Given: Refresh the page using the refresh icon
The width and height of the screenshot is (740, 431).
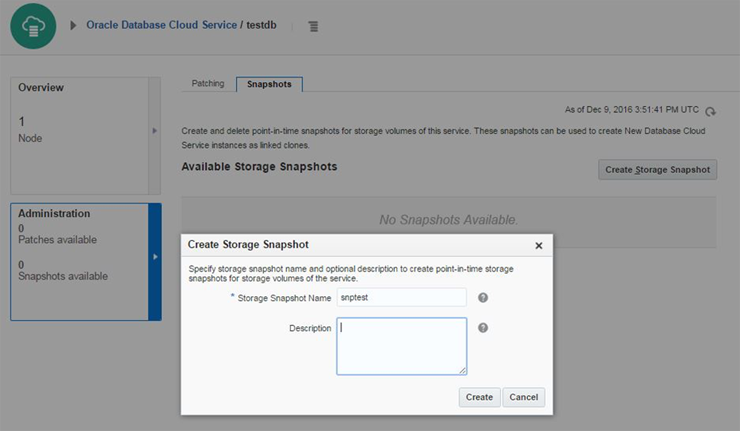Looking at the screenshot, I should tap(711, 112).
